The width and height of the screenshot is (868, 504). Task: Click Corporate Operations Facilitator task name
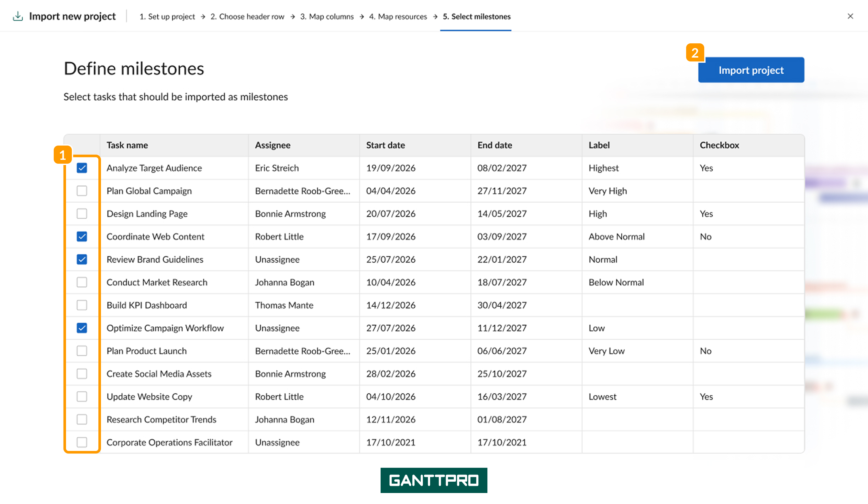point(170,442)
